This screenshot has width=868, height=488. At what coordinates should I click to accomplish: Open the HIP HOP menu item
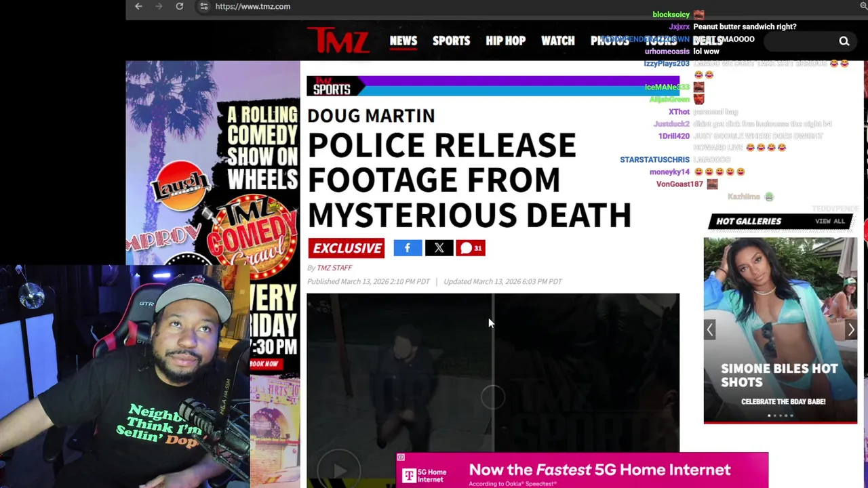(x=506, y=41)
